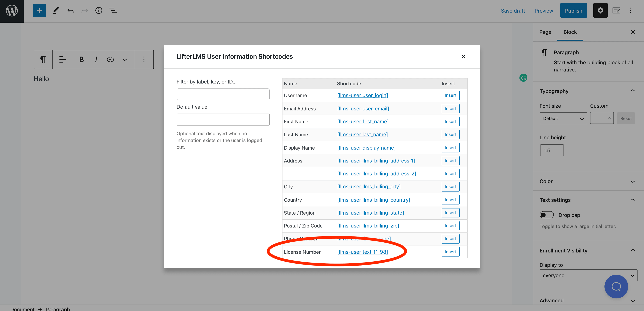Open block toolbar three-dot options

[x=144, y=59]
